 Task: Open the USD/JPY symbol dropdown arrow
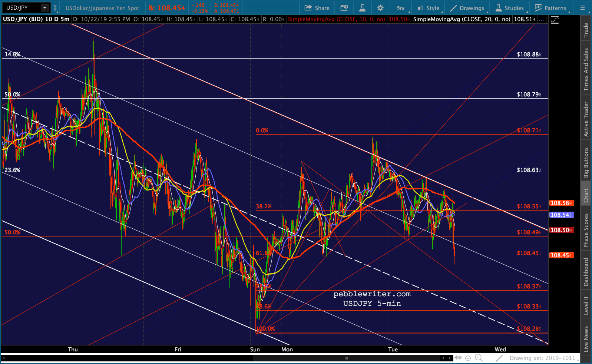[x=44, y=7]
